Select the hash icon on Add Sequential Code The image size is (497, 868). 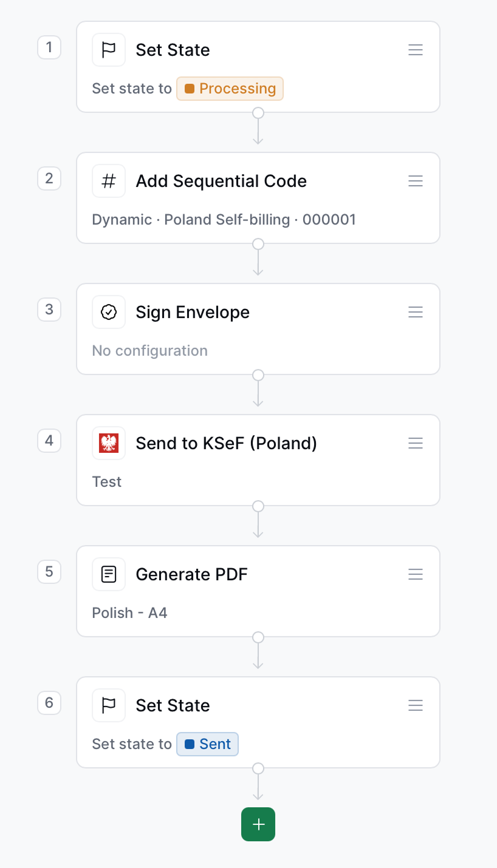pos(109,180)
